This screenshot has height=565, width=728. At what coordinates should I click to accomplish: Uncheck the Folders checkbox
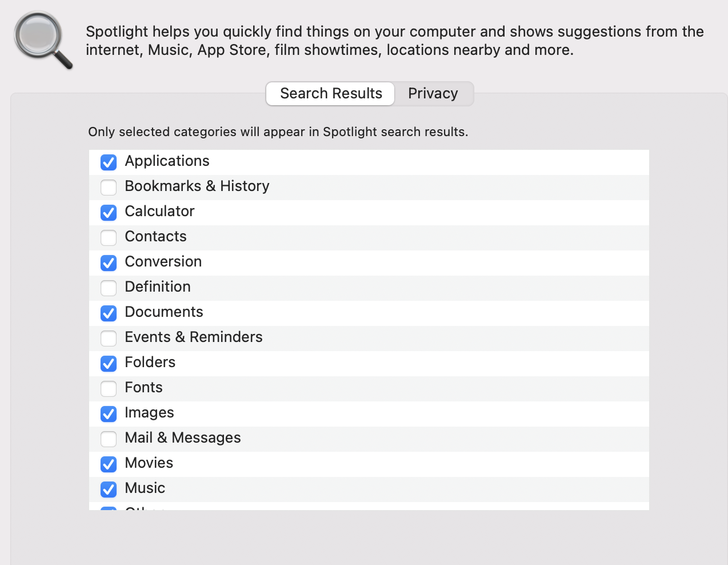(109, 364)
